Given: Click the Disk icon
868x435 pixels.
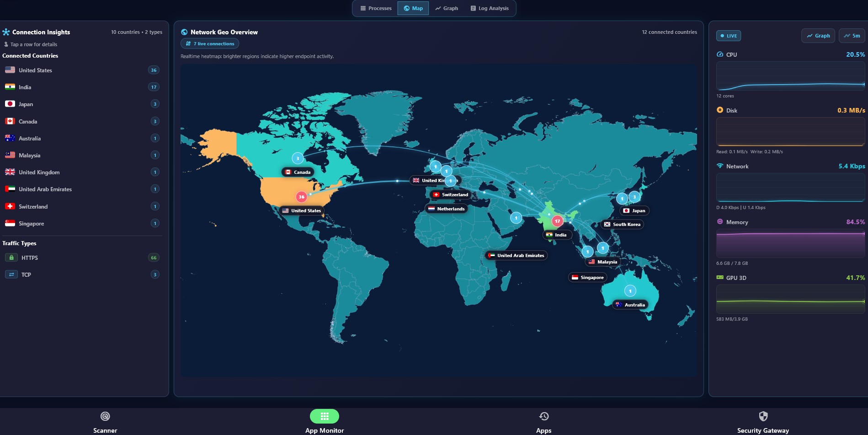Looking at the screenshot, I should 720,110.
